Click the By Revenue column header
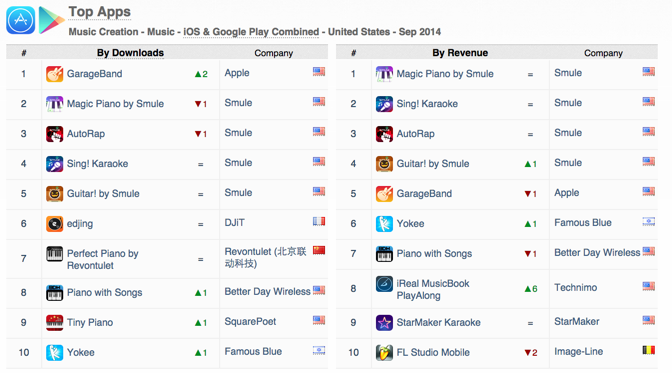 click(460, 53)
